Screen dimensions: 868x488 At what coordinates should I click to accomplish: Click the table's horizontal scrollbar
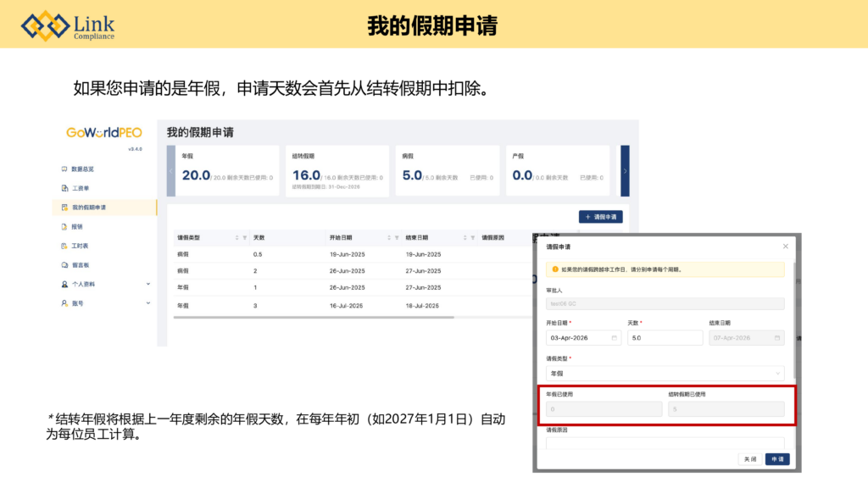(x=314, y=318)
